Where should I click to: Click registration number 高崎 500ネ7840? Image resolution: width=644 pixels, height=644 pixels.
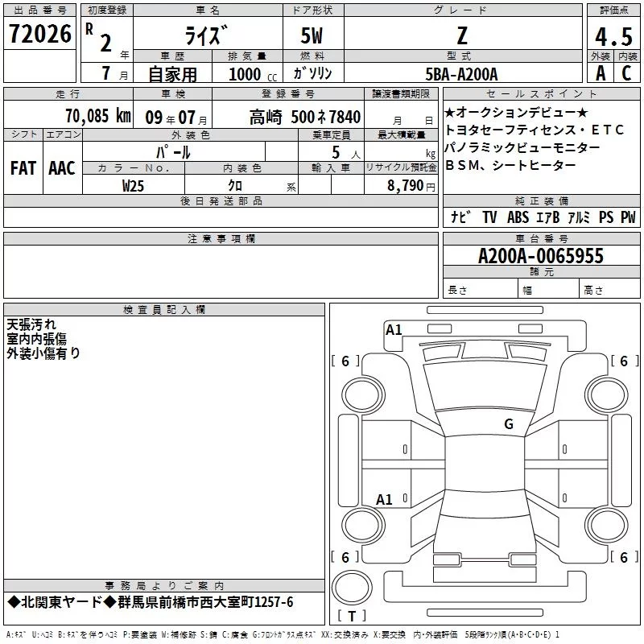click(x=305, y=118)
